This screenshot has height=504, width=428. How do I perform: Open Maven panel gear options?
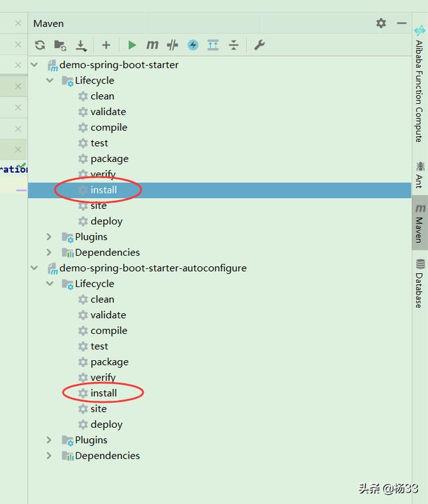pos(381,23)
